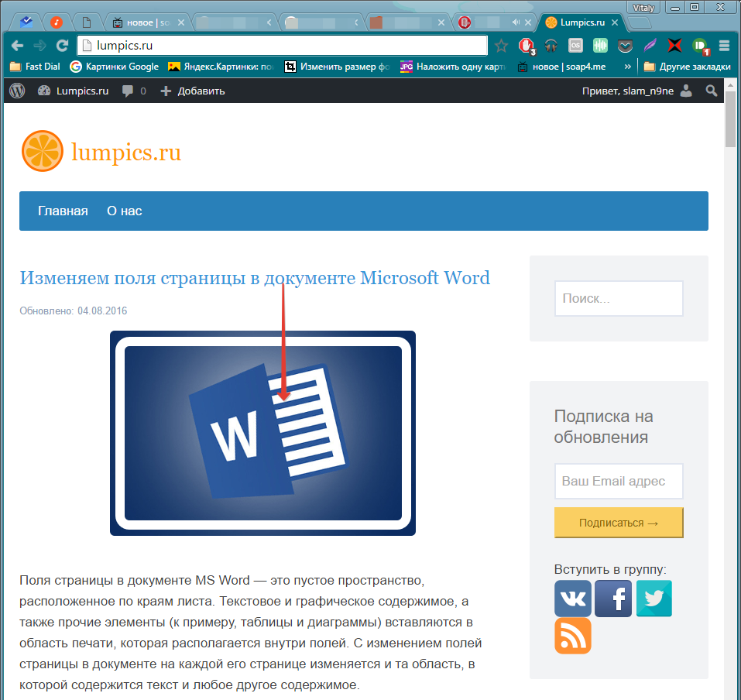Open the 'Другие закладки' bookmarks folder

click(x=687, y=67)
